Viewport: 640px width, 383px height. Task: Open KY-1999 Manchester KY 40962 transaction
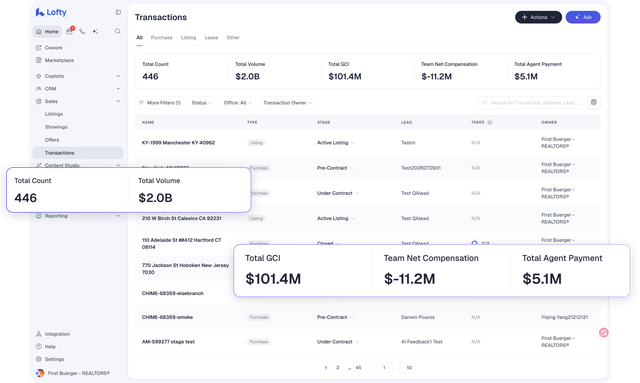point(178,143)
